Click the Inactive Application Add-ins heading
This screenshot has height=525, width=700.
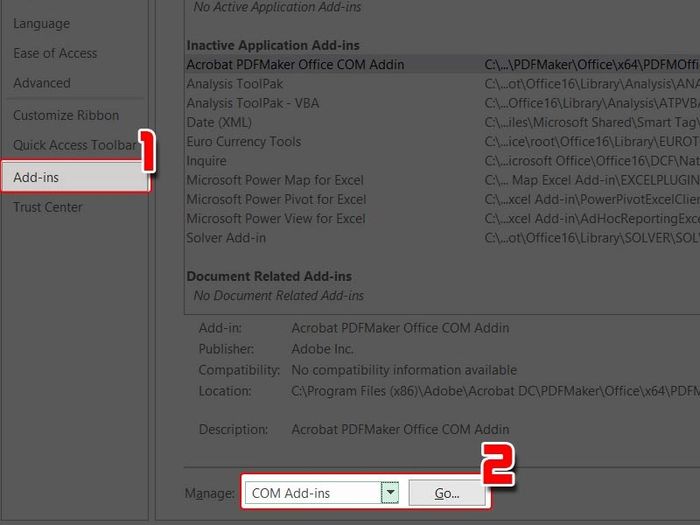[273, 45]
